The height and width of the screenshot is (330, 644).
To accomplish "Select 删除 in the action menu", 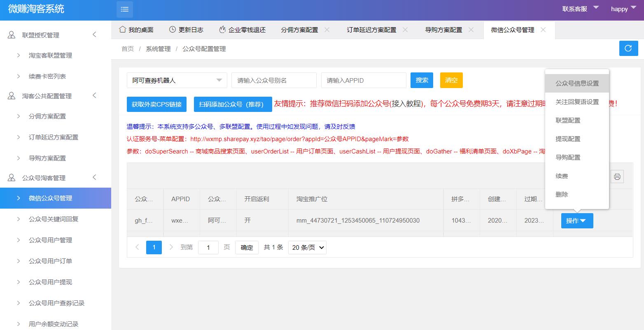I will 577,194.
